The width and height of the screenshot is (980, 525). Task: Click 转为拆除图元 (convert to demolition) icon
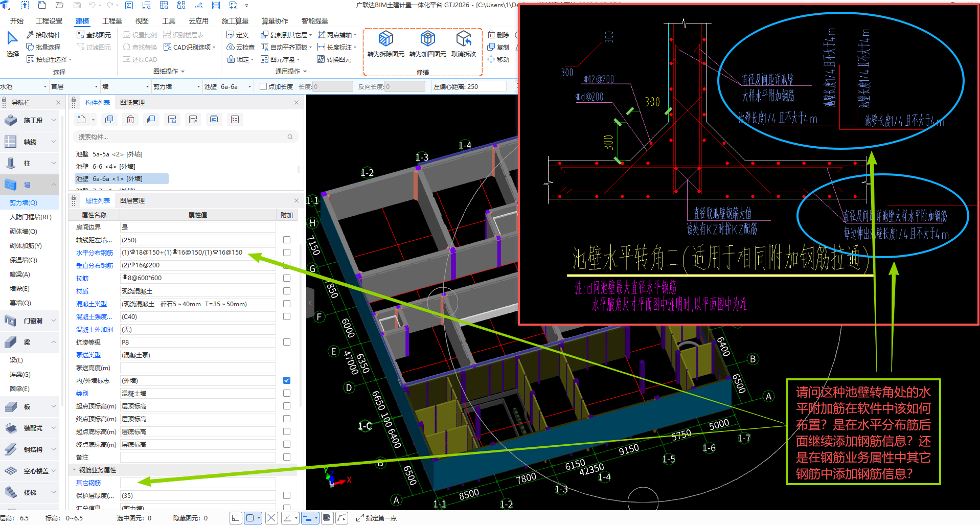tap(385, 38)
